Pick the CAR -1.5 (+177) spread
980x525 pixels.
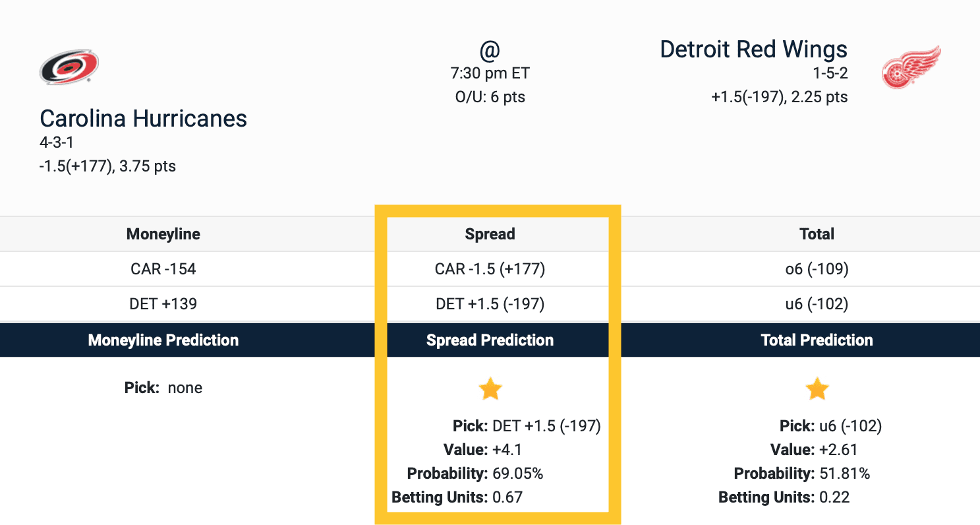click(x=490, y=269)
